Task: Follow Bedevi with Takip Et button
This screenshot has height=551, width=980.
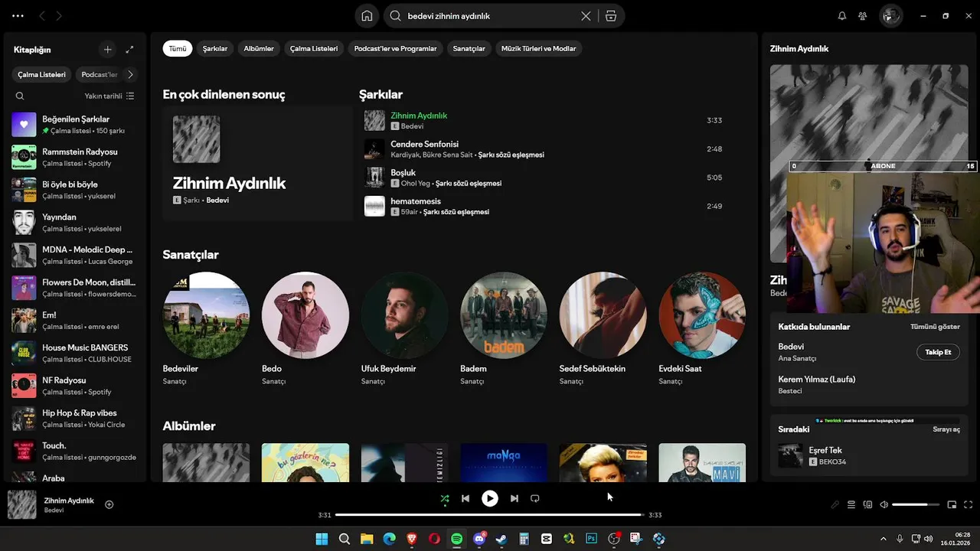Action: pos(938,352)
